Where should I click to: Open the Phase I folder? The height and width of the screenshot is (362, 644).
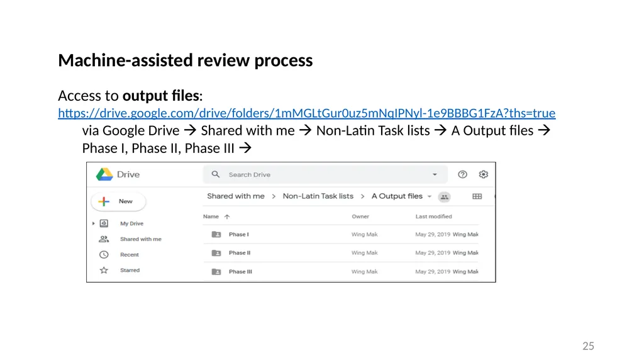click(x=238, y=234)
